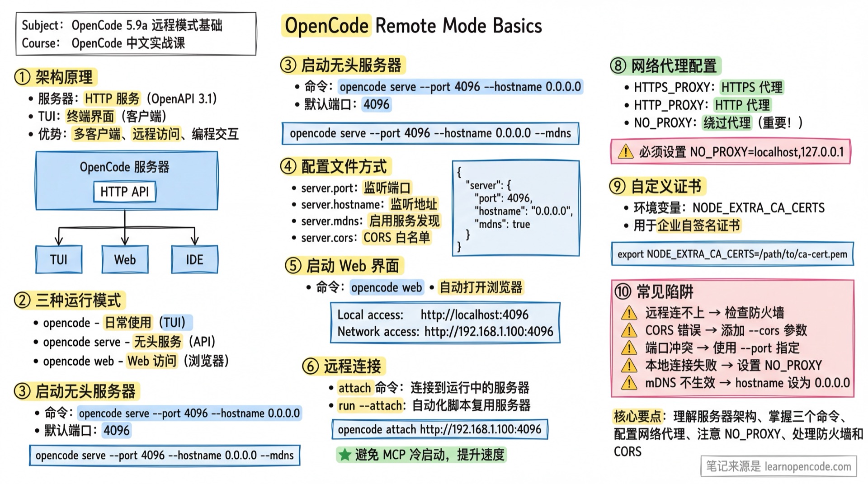Click the warning icon beside 必须设置 NO_PROXY
This screenshot has height=484, width=868.
[626, 152]
